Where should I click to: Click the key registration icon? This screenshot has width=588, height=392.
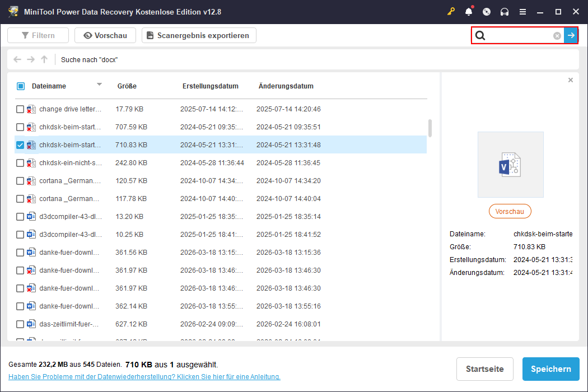point(451,12)
